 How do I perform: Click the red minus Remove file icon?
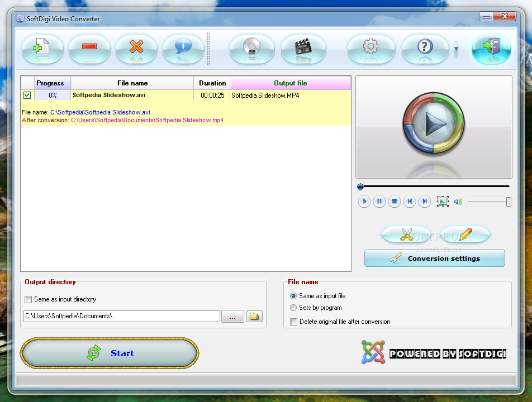point(89,49)
